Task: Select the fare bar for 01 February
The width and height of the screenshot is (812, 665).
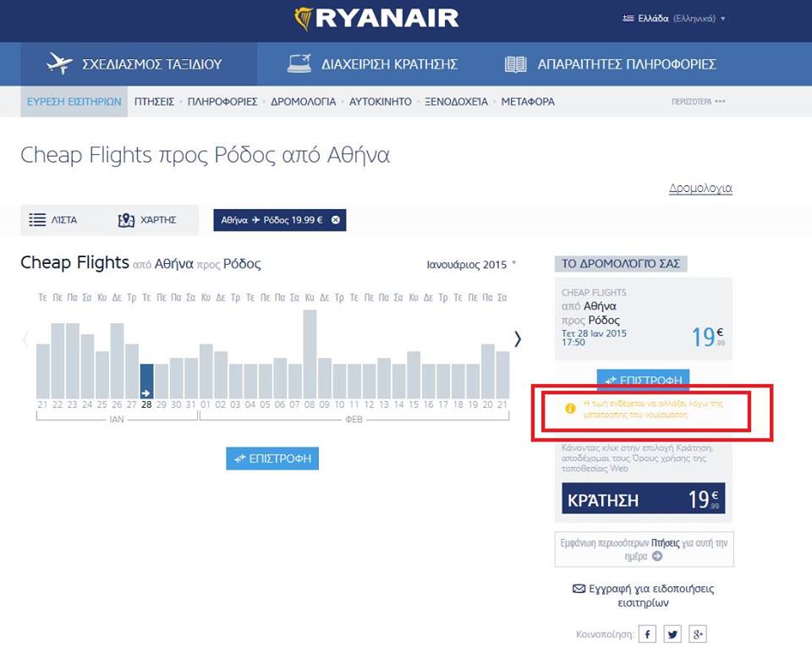Action: coord(206,371)
